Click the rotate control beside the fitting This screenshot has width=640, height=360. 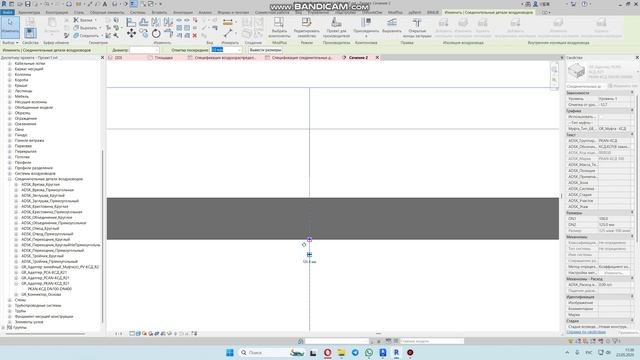(304, 244)
